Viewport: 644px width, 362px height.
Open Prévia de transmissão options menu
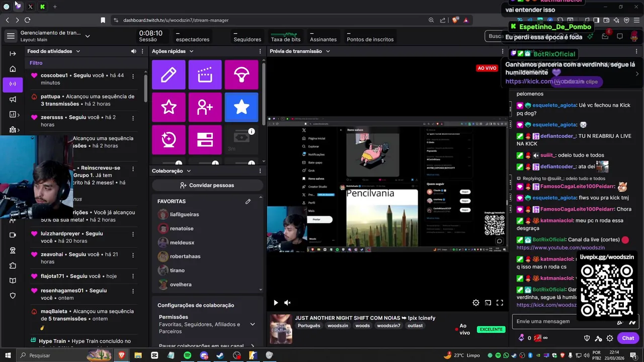click(x=503, y=51)
